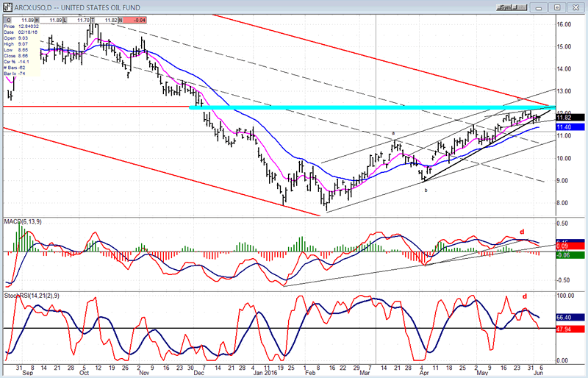Screen dimensions: 588x378
Task: Click the Open price field in header
Action: coord(21,20)
